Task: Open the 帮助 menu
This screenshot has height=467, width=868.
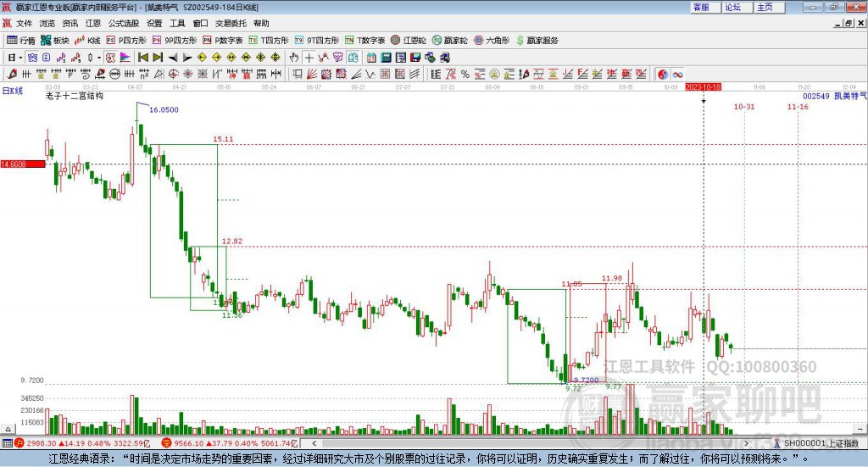Action: 261,23
